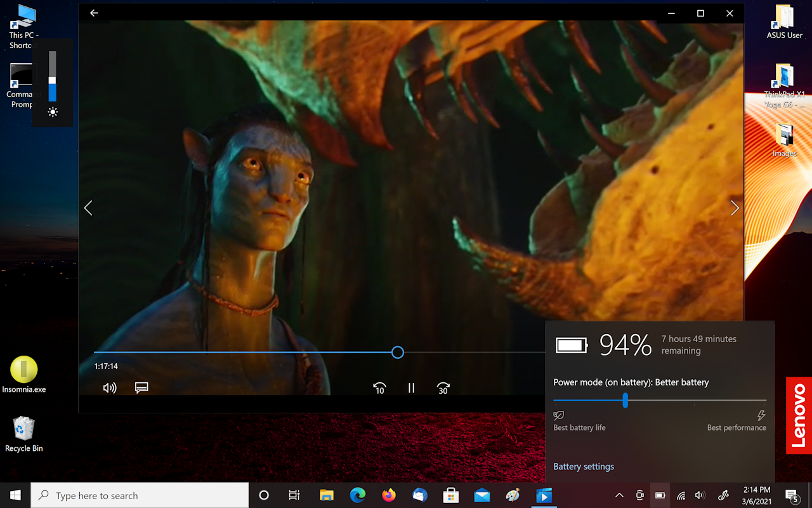
Task: Go to the next video with right arrow
Action: pos(735,208)
